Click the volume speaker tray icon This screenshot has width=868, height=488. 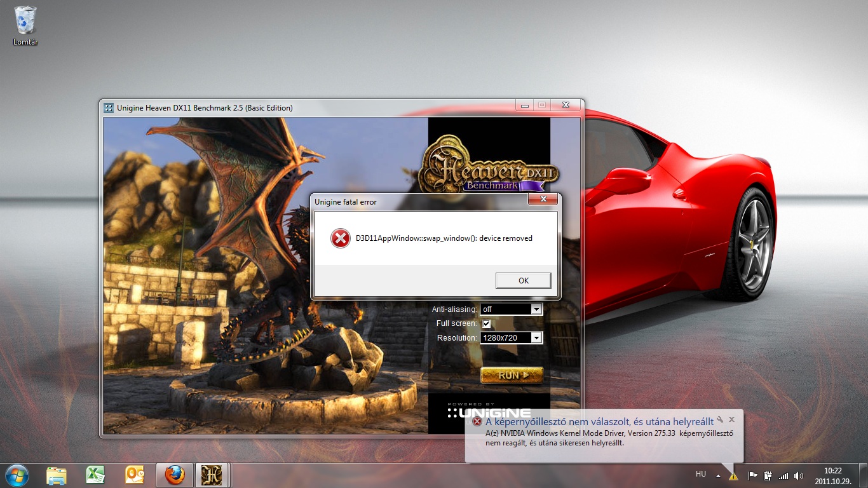point(799,475)
